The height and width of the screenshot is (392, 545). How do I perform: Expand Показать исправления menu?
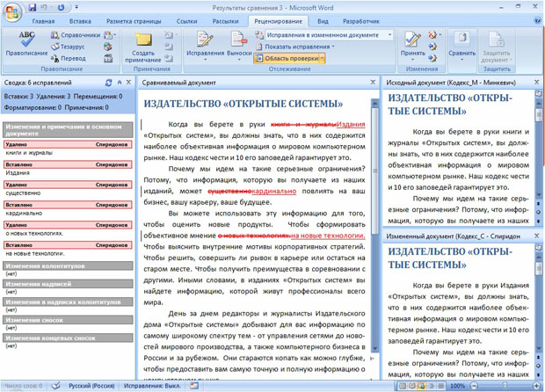point(294,47)
